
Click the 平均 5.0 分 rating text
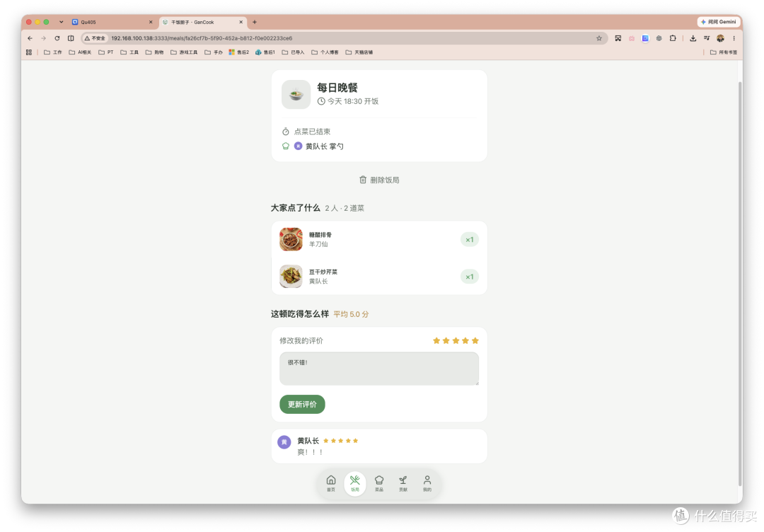pyautogui.click(x=351, y=314)
